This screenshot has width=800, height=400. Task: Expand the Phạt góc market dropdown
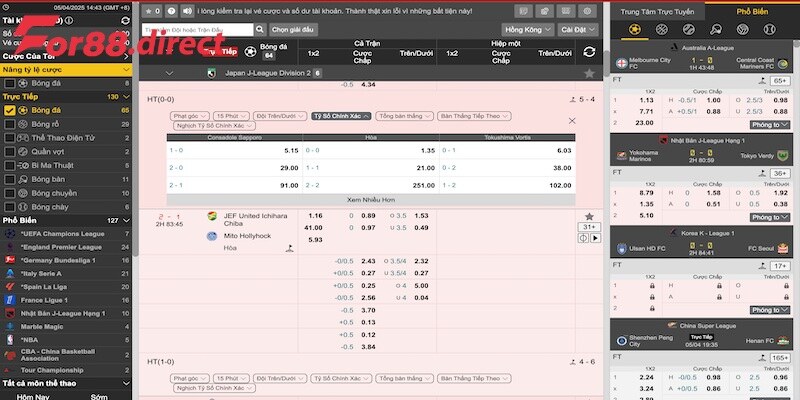(x=190, y=116)
